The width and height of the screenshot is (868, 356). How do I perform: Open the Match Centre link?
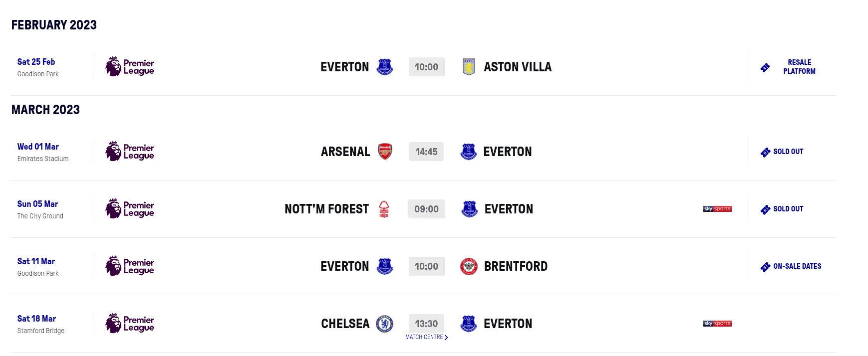point(424,337)
